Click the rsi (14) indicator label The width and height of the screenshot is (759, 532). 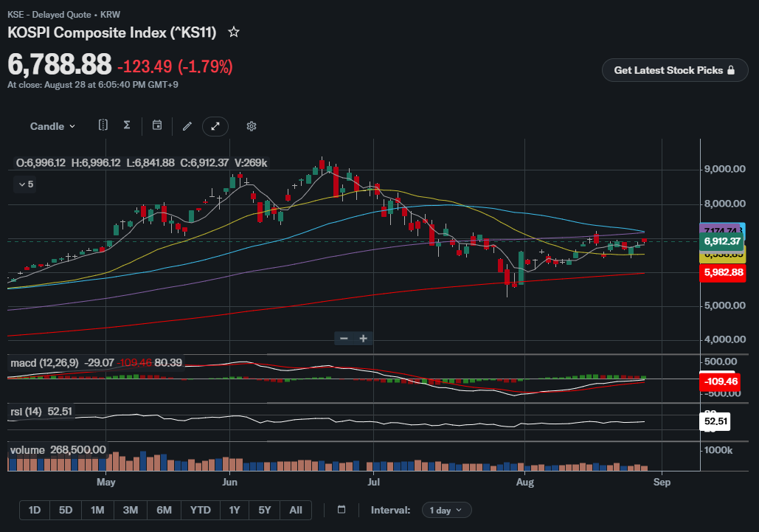pos(26,412)
